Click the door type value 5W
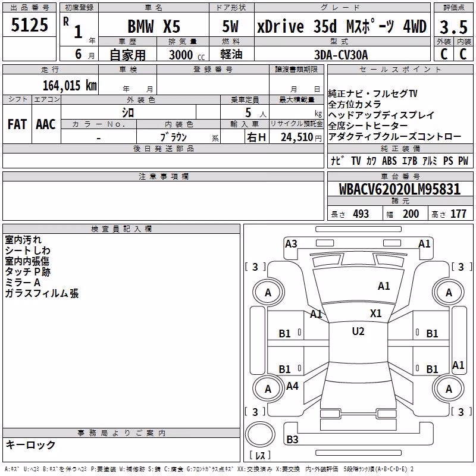This screenshot has width=476, height=476. (230, 26)
